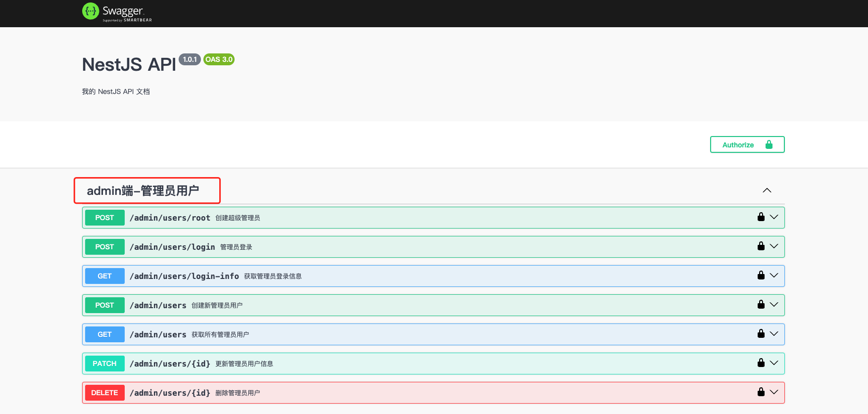Screen dimensions: 868x414
Task: Click the Swagger logo icon
Action: point(91,11)
